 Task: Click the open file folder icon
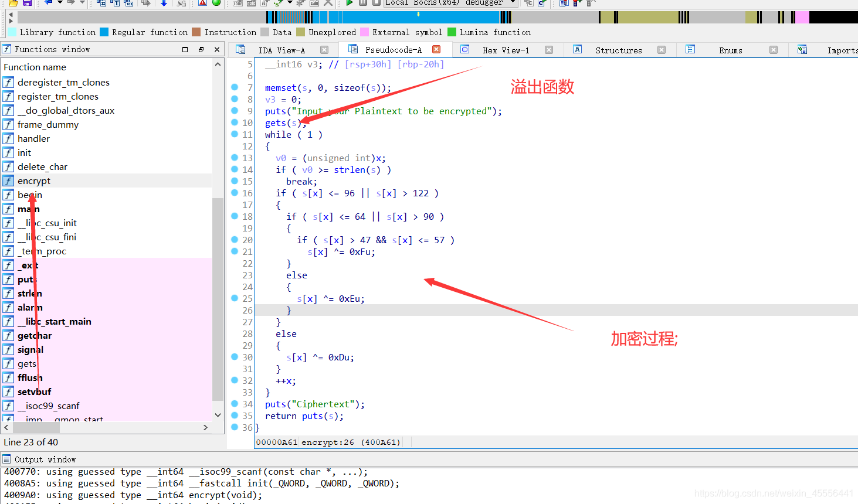click(x=13, y=2)
